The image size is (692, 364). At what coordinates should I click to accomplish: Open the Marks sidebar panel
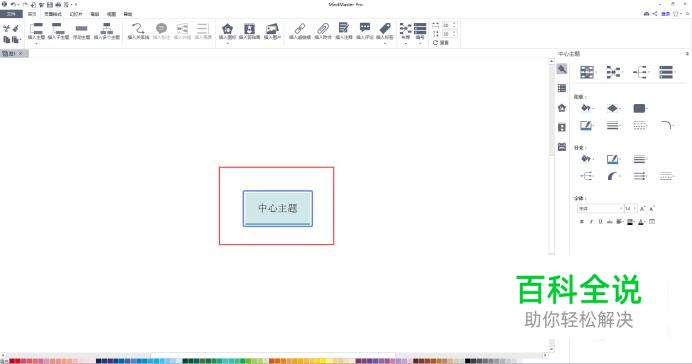[562, 108]
